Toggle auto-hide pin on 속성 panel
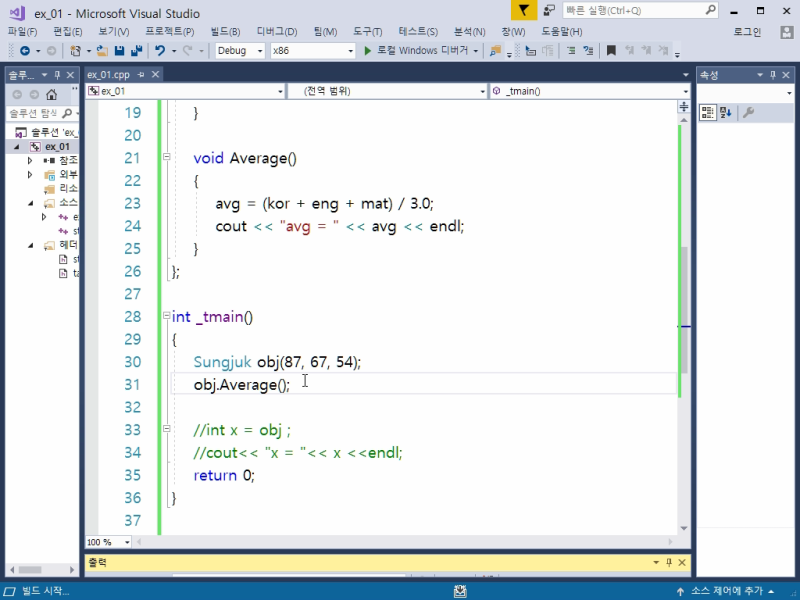The height and width of the screenshot is (600, 800). [x=773, y=75]
